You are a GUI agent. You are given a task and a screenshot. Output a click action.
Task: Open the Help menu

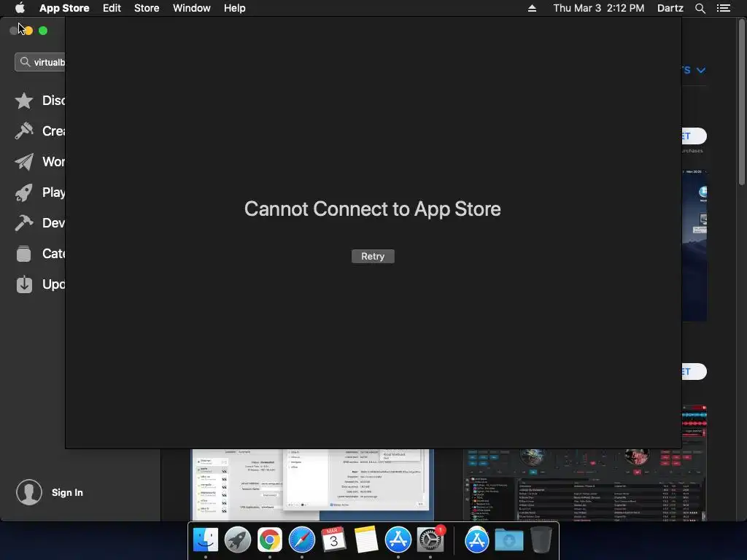click(x=235, y=8)
